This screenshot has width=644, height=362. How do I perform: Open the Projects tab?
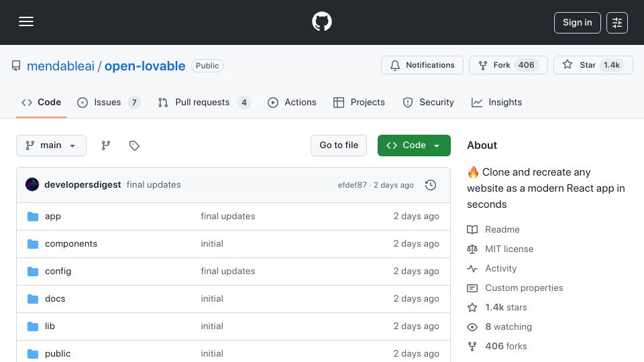359,102
